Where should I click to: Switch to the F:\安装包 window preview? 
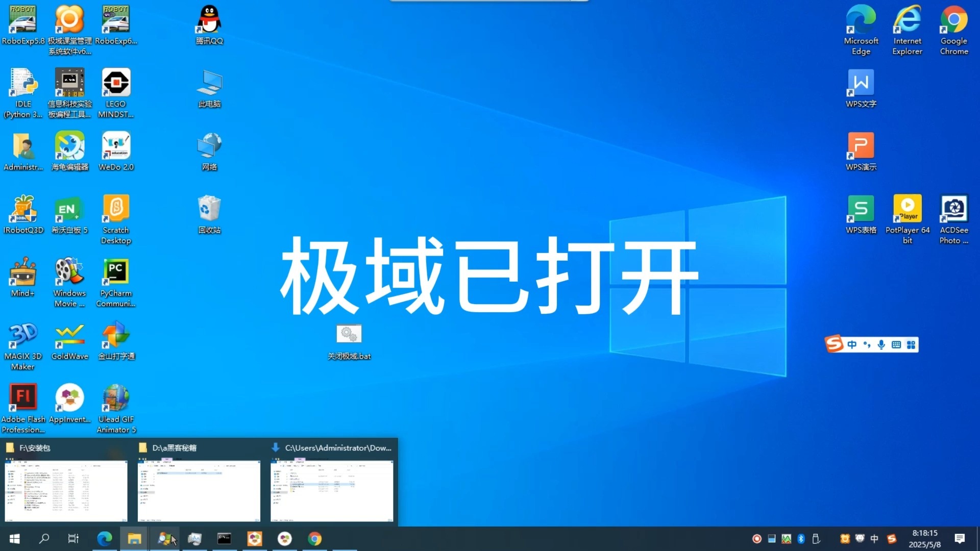66,490
